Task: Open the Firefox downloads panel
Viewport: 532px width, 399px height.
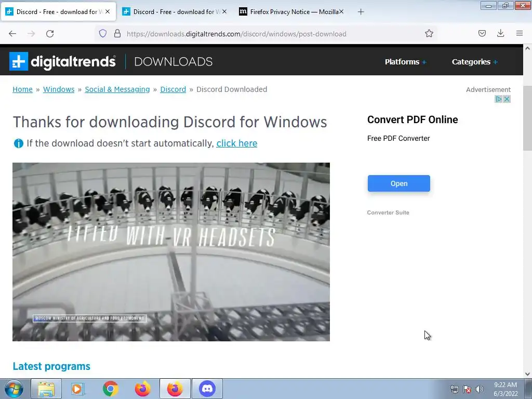Action: click(x=500, y=33)
